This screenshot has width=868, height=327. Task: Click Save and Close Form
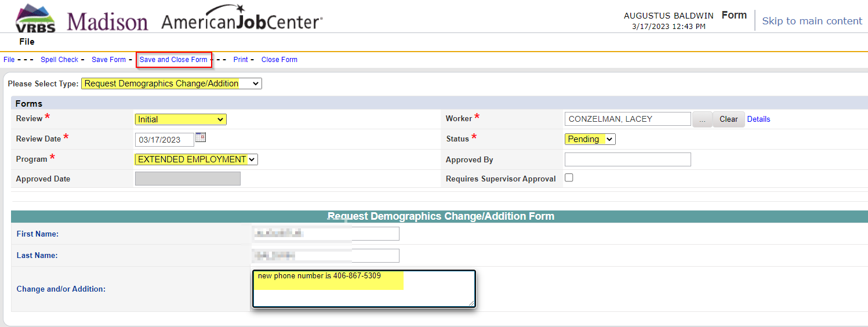[x=173, y=60]
